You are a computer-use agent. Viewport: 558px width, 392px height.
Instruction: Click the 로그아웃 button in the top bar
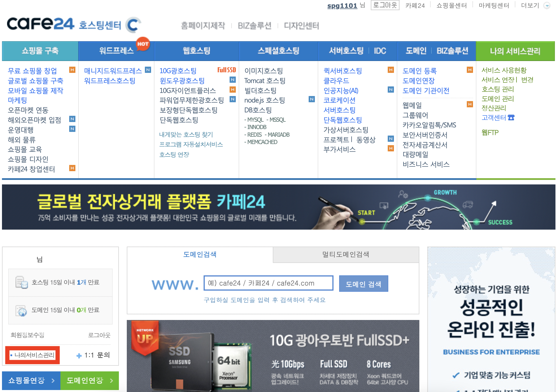(x=385, y=5)
